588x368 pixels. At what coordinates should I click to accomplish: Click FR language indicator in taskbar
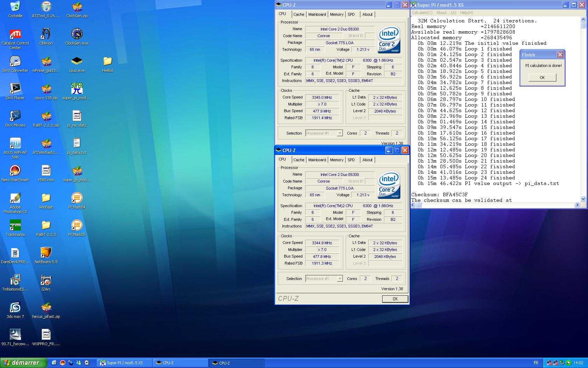point(536,363)
